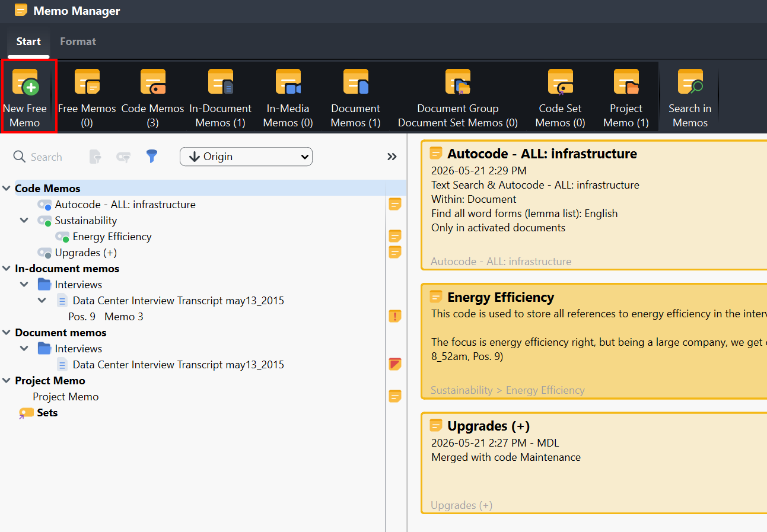767x532 pixels.
Task: Show Code Set Memos (0)
Action: (560, 96)
